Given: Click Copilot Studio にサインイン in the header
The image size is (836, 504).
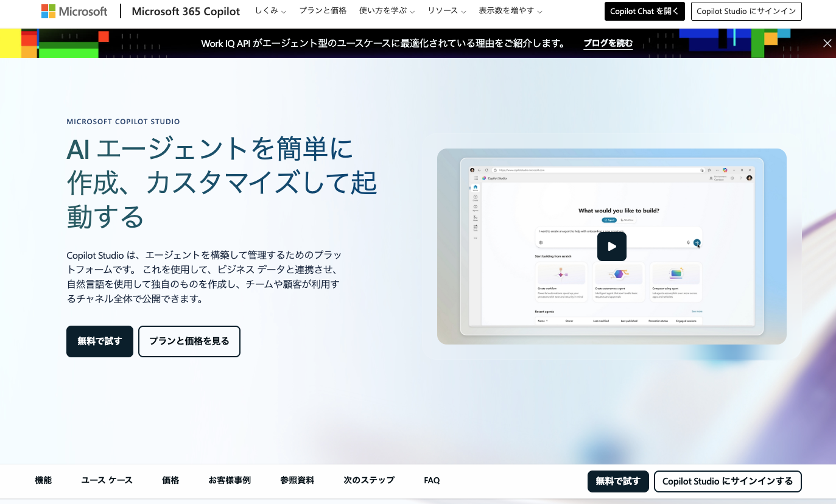Looking at the screenshot, I should pyautogui.click(x=746, y=11).
